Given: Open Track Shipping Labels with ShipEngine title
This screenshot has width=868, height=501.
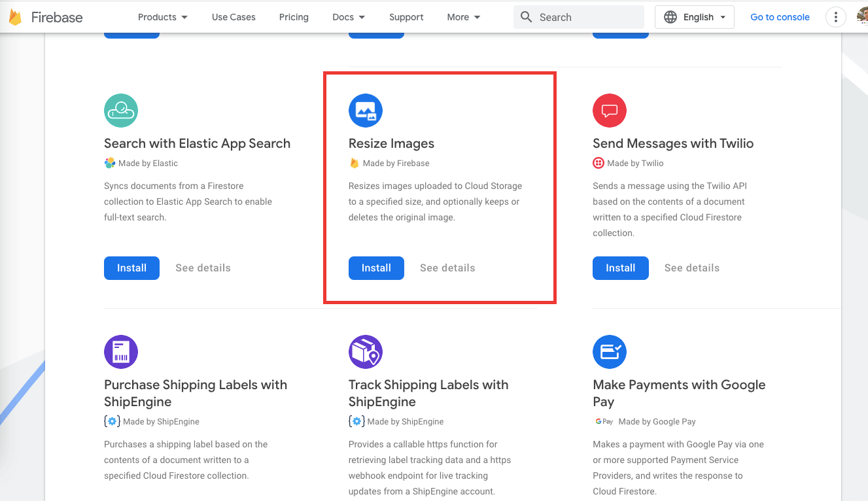Looking at the screenshot, I should (428, 393).
